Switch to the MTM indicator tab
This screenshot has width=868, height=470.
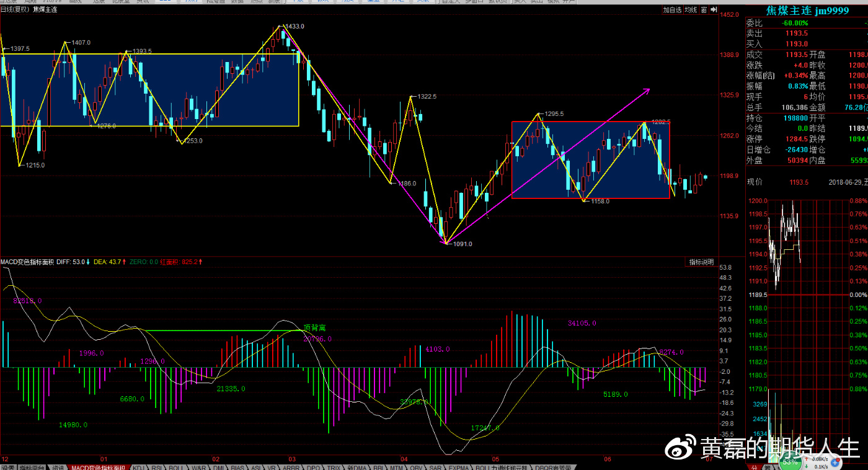pos(396,468)
